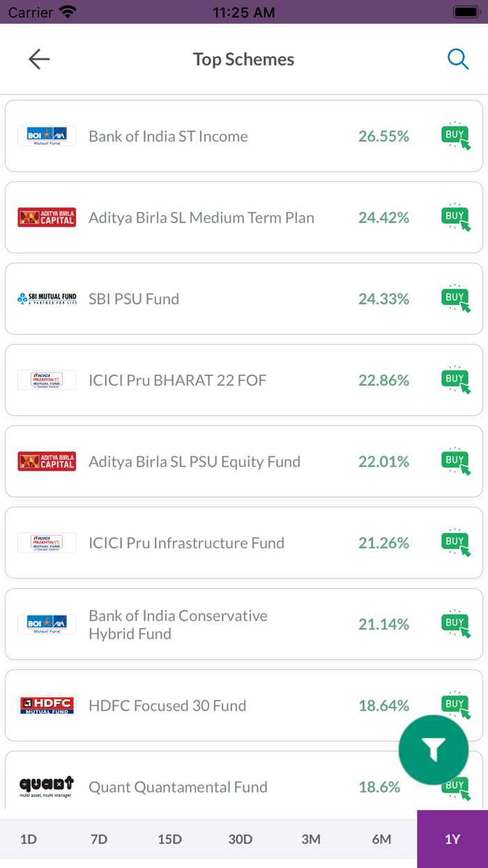The width and height of the screenshot is (488, 868).
Task: Tap Buy icon for Aditya Birla SL Medium Term Plan
Action: point(455,218)
